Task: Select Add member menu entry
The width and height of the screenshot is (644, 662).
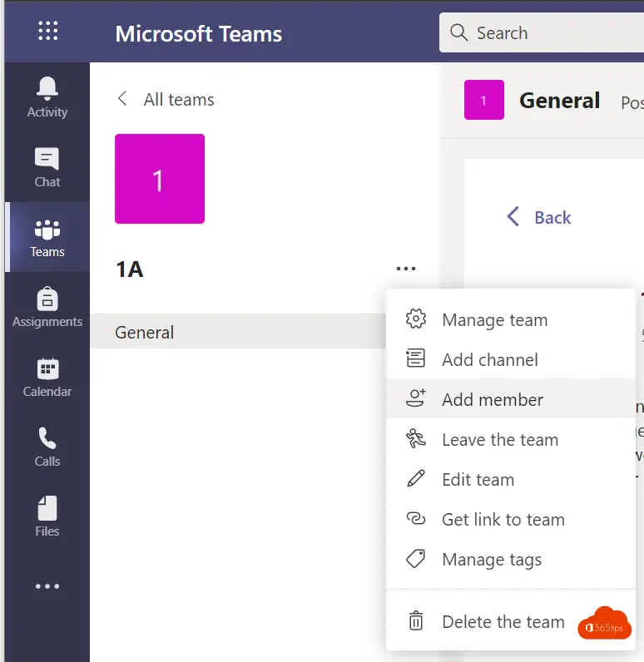Action: 511,399
